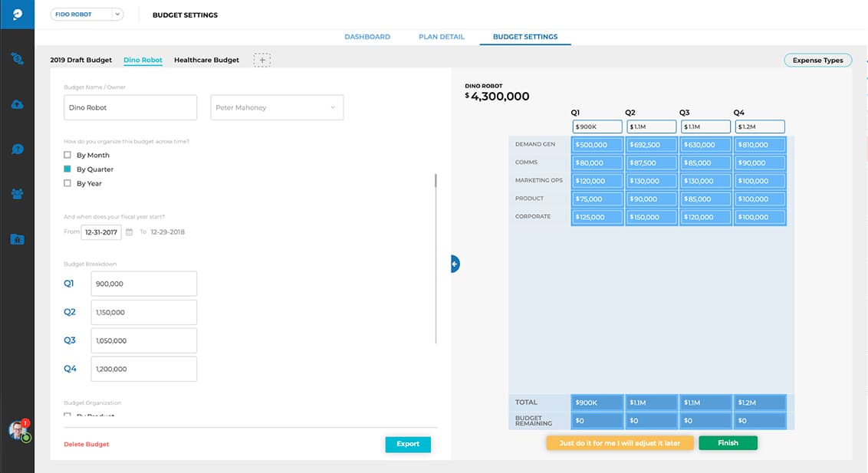The image size is (868, 473).
Task: Select the Healthcare Budget tab
Action: pyautogui.click(x=206, y=60)
